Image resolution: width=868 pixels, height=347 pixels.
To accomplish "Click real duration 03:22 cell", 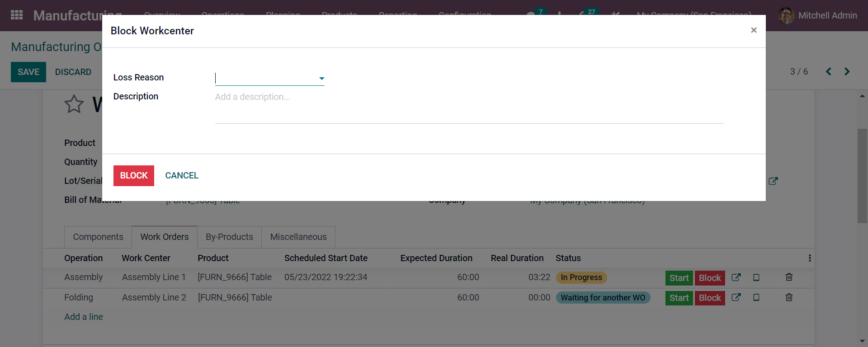I will pyautogui.click(x=539, y=277).
